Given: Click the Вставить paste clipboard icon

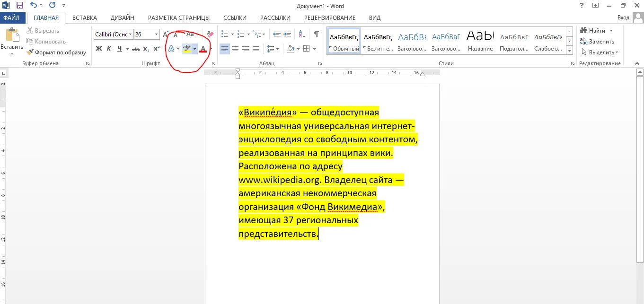Looking at the screenshot, I should pyautogui.click(x=12, y=35).
